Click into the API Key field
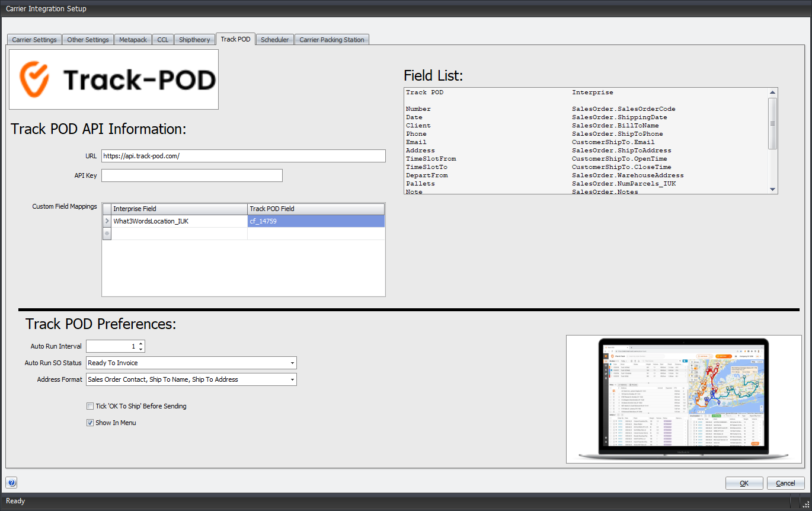Viewport: 812px width, 511px height. tap(191, 175)
